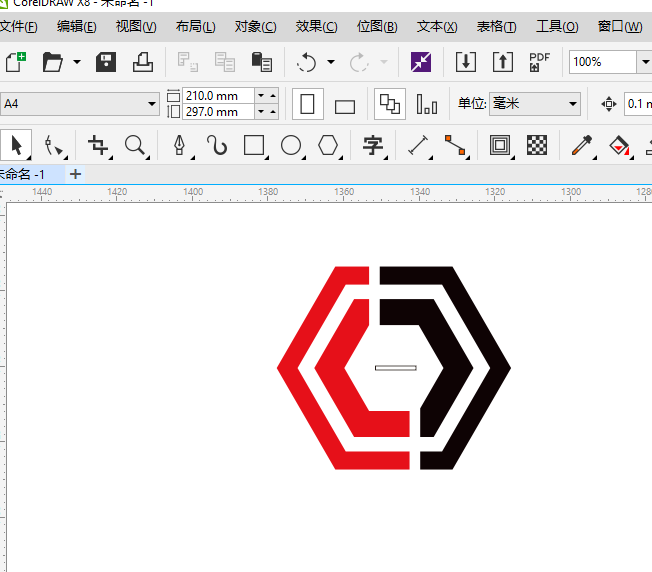Toggle the All pages layout button
652x572 pixels.
[390, 104]
